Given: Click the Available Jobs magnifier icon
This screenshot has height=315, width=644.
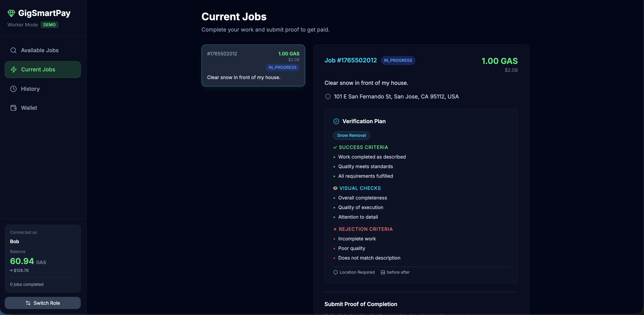Looking at the screenshot, I should (13, 50).
